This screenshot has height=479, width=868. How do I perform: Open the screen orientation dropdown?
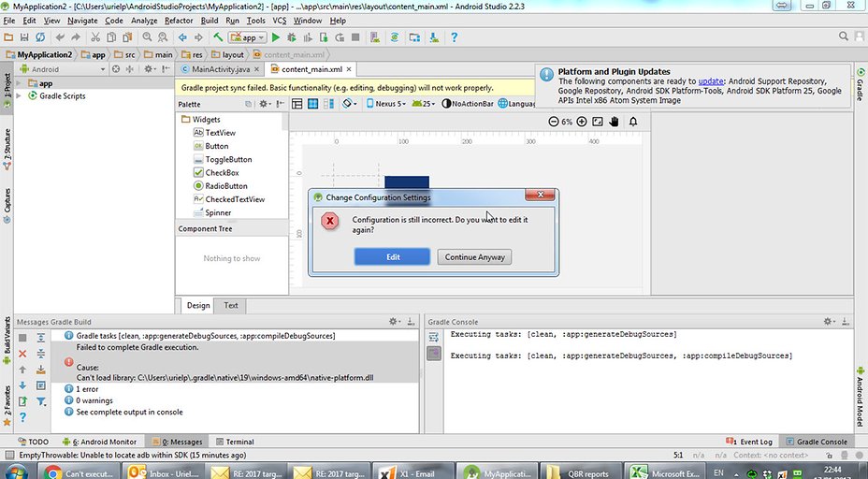(349, 104)
